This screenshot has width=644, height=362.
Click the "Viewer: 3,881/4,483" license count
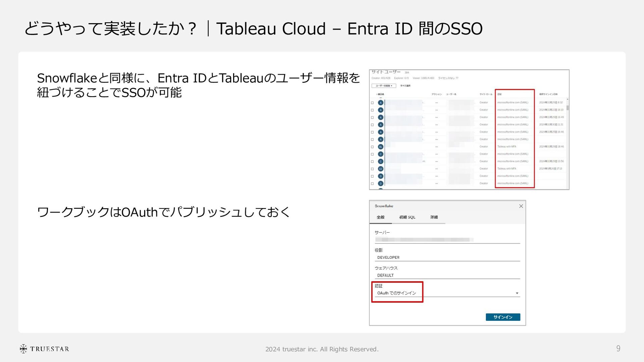tap(423, 78)
